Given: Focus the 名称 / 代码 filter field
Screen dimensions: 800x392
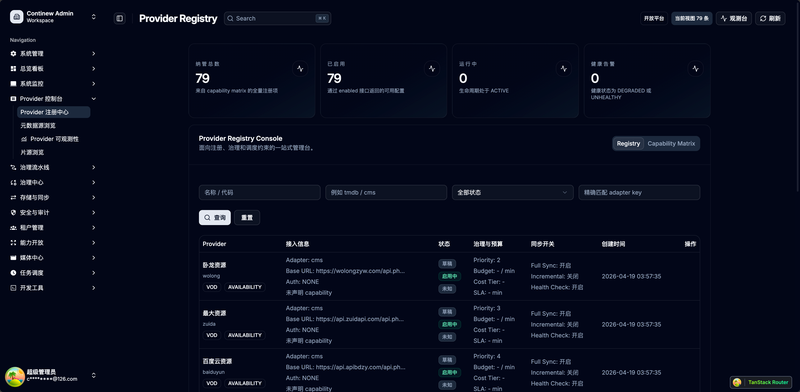Looking at the screenshot, I should 260,192.
